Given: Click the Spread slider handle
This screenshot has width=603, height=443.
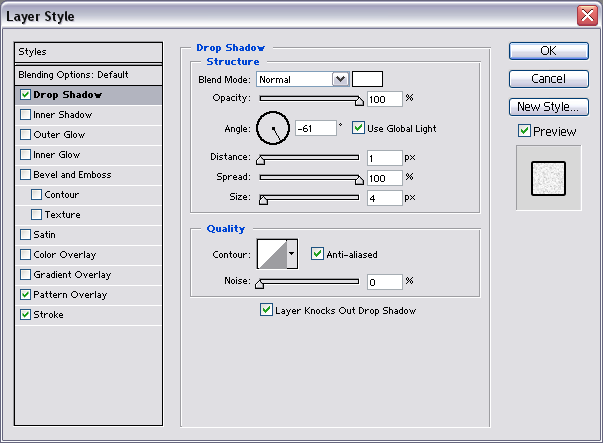Looking at the screenshot, I should coord(359,180).
